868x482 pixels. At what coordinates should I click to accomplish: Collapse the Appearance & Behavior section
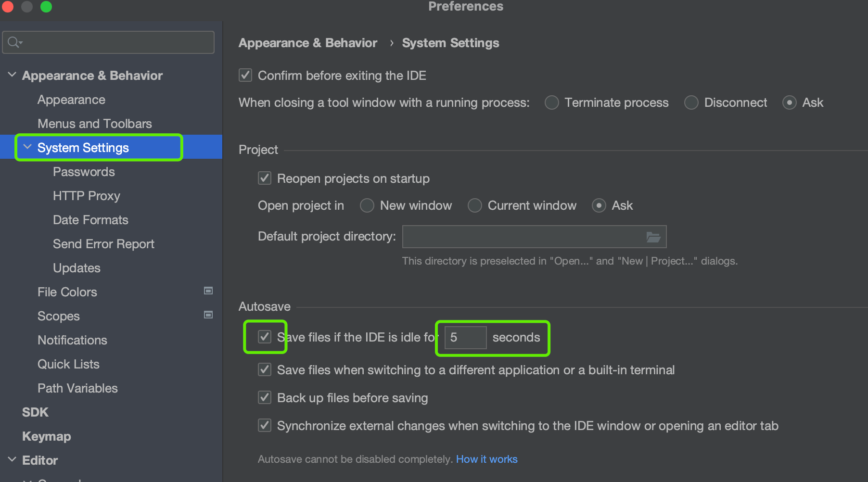pyautogui.click(x=13, y=75)
